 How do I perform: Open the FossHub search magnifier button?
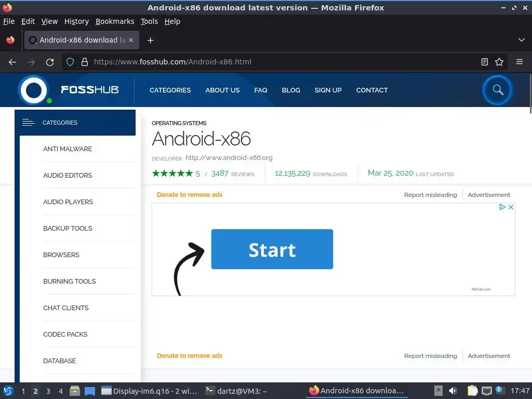tap(498, 90)
